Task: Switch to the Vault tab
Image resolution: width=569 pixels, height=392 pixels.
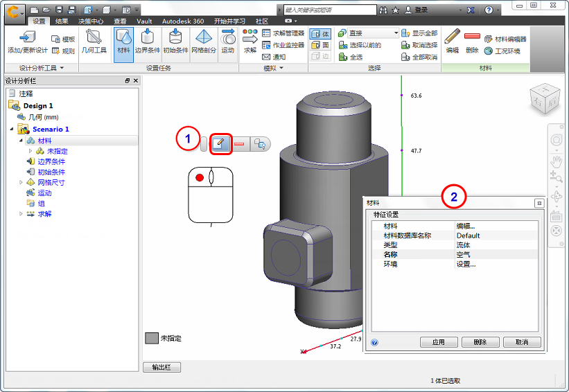Action: tap(144, 21)
